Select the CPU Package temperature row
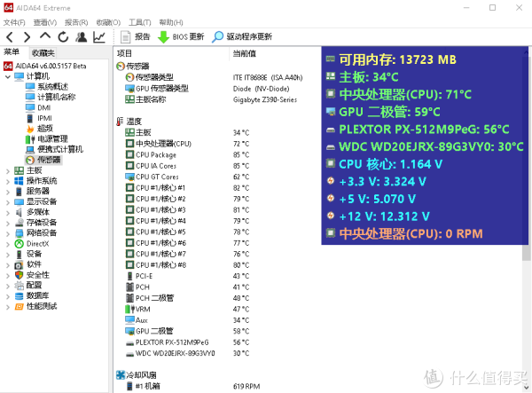The image size is (532, 393). tap(188, 154)
